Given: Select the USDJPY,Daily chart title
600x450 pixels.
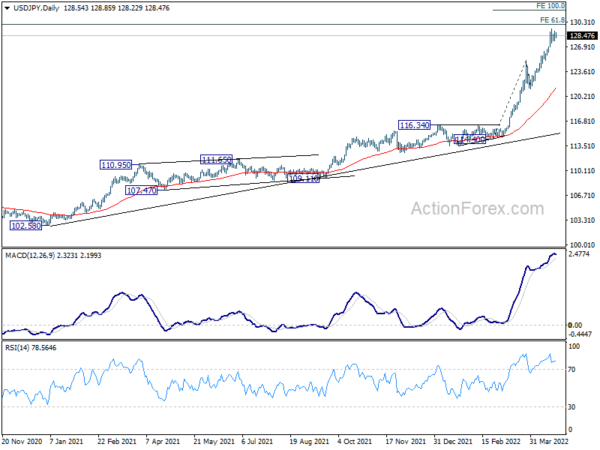Looking at the screenshot, I should tap(36, 8).
